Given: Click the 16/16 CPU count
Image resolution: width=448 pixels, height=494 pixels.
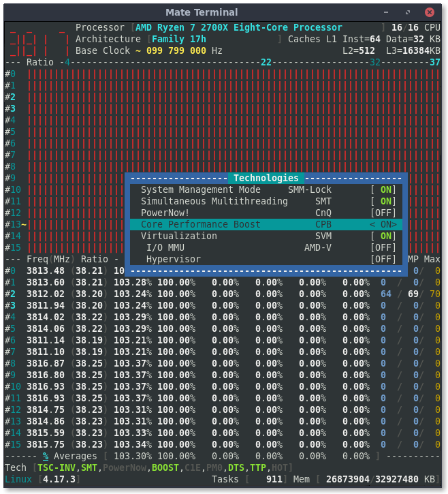Looking at the screenshot, I should [x=415, y=27].
